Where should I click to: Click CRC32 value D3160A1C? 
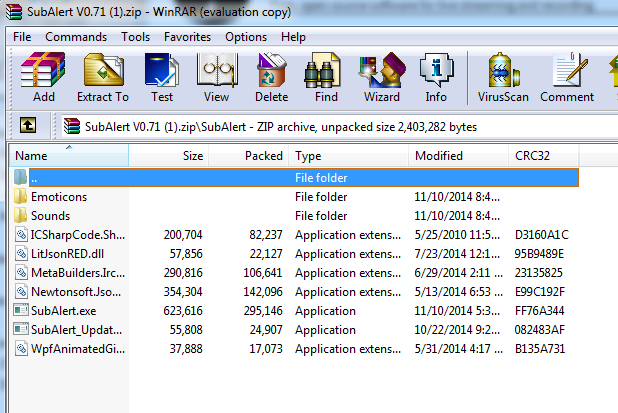click(542, 234)
